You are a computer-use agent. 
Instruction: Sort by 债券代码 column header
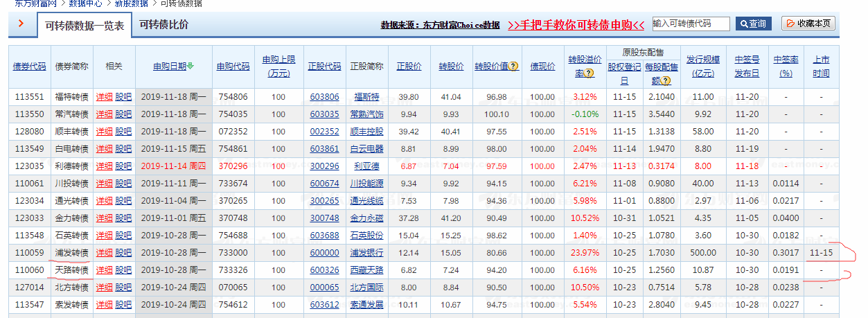click(x=30, y=67)
